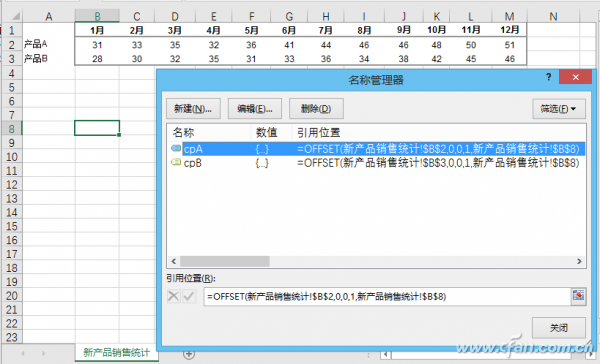This screenshot has height=364, width=600.
Task: Click the cpB OFFSET formula text
Action: pyautogui.click(x=438, y=163)
